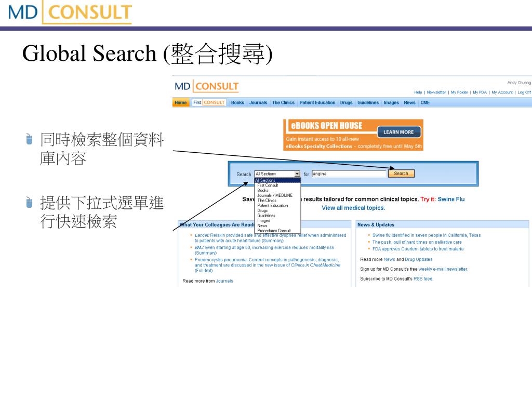This screenshot has width=532, height=399.
Task: Switch to the Books tab
Action: [237, 102]
